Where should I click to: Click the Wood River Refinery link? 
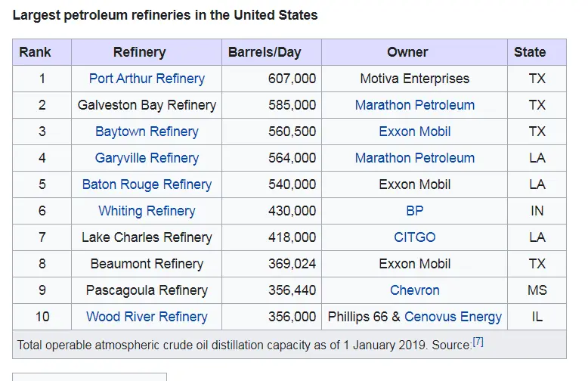(x=147, y=317)
